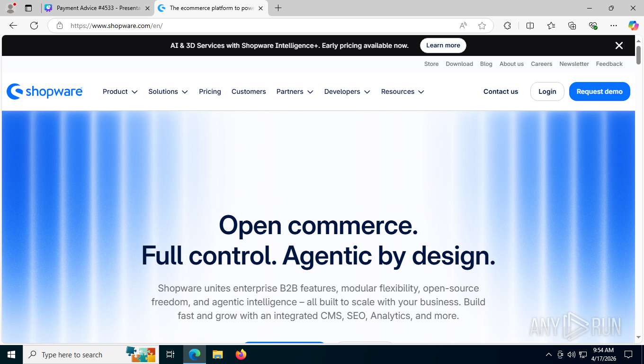The image size is (644, 364).
Task: Go back using the back arrow
Action: pyautogui.click(x=13, y=26)
